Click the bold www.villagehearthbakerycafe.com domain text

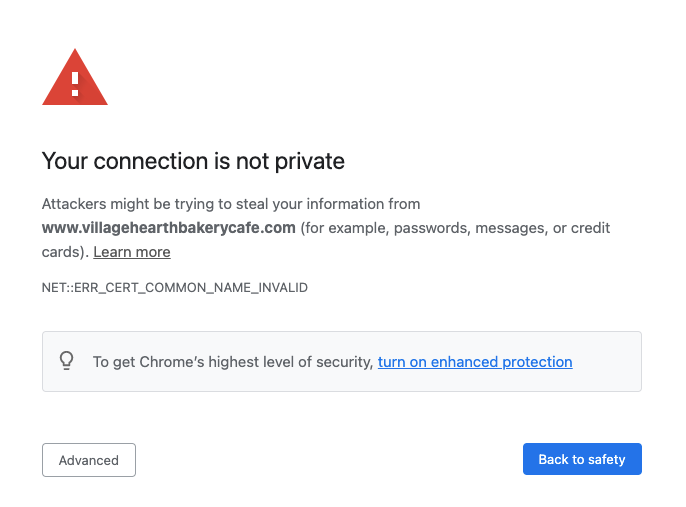pyautogui.click(x=168, y=228)
